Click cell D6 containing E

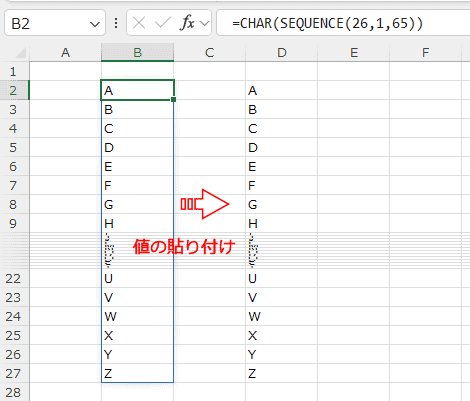coord(282,166)
